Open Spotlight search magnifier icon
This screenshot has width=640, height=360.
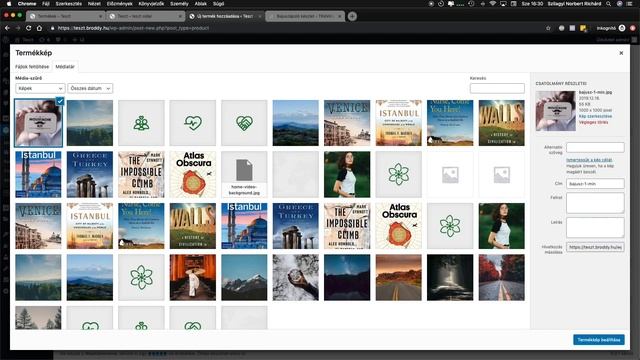tap(609, 4)
